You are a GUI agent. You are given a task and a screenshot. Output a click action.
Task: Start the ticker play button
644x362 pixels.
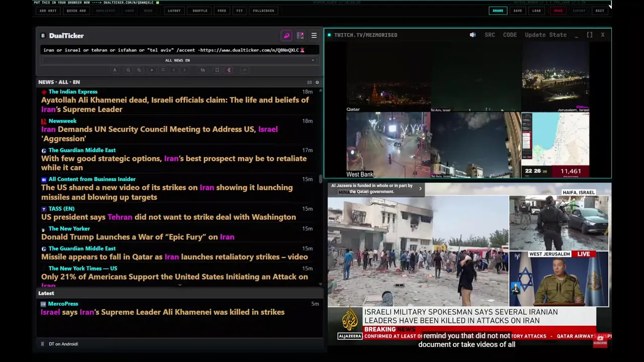(x=151, y=70)
